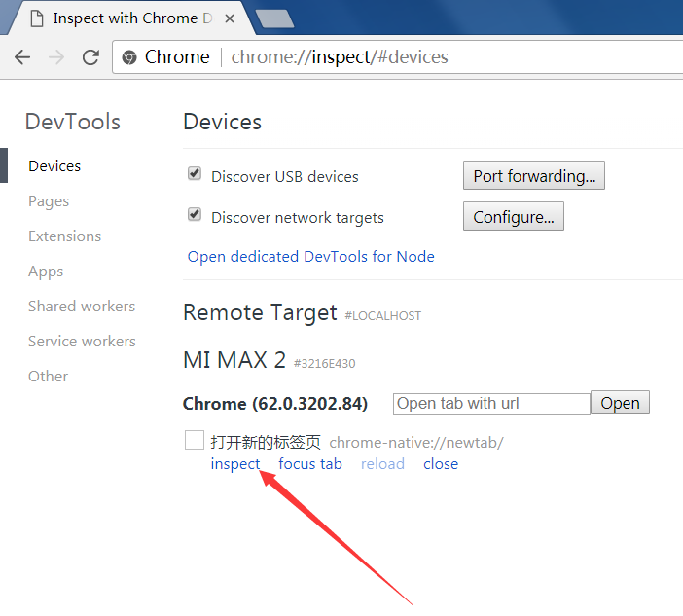683x616 pixels.
Task: Show Service workers section
Action: [x=82, y=342]
